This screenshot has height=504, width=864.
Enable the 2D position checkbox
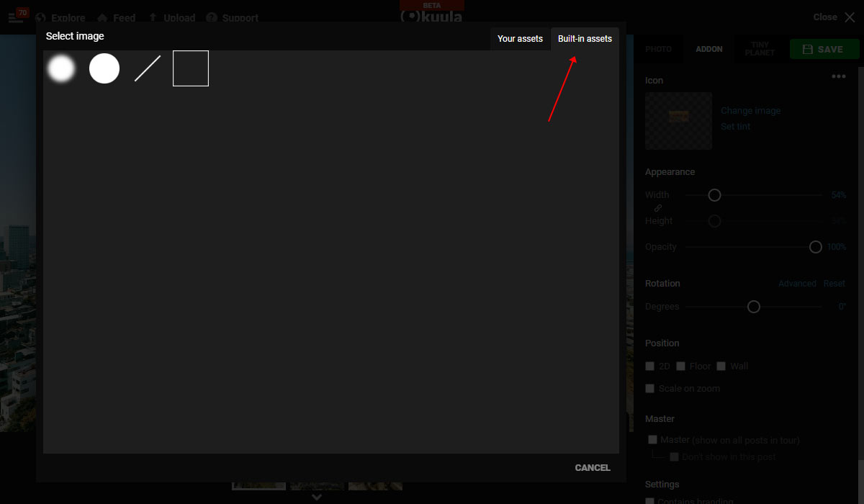pyautogui.click(x=649, y=366)
